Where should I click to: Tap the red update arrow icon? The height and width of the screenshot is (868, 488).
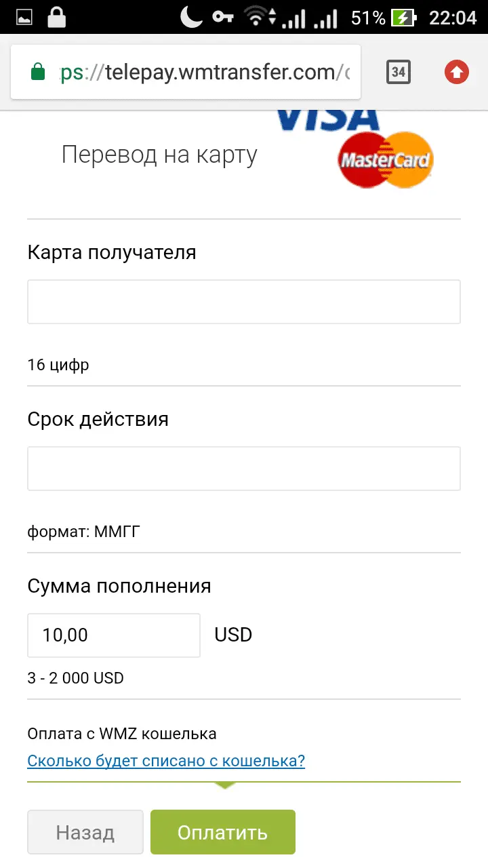click(457, 72)
